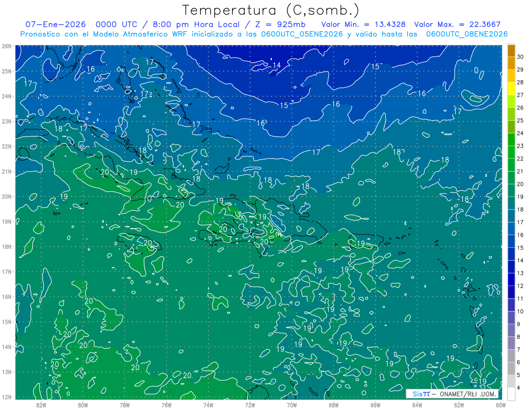The width and height of the screenshot is (532, 411).
Task: Click the "12N" latitude axis label
Action: [7, 397]
